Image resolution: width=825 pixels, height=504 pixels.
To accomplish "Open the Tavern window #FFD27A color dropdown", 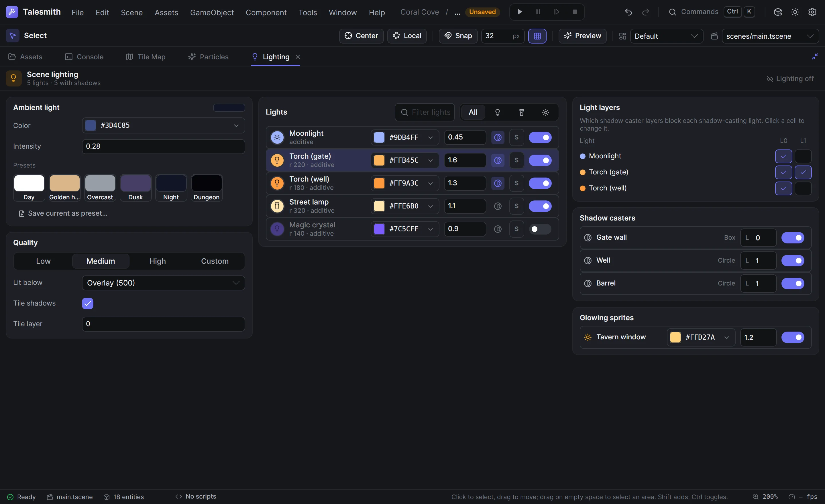I will click(701, 337).
